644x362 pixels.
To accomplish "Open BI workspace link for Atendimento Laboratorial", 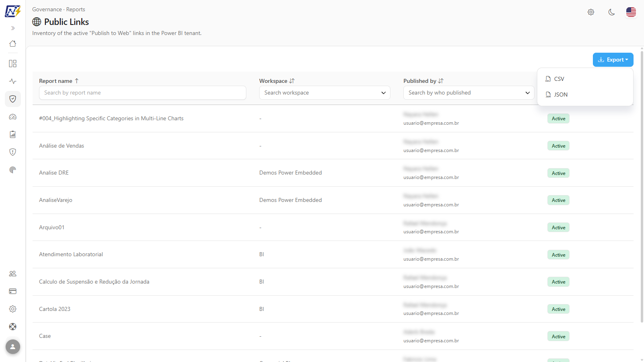I will click(x=262, y=254).
